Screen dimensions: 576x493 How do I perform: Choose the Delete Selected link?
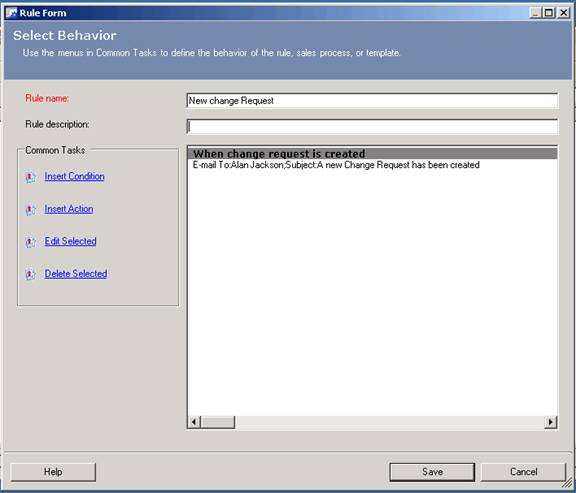[76, 273]
